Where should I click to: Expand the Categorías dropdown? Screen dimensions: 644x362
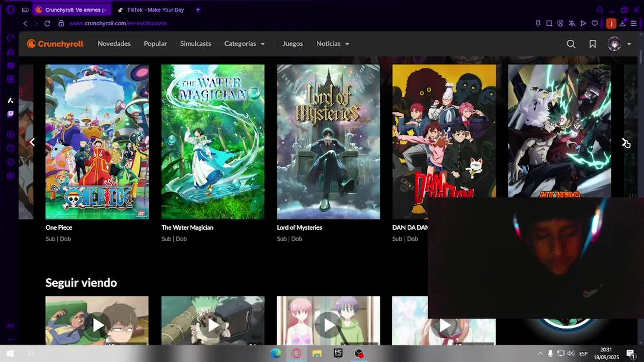tap(245, 44)
